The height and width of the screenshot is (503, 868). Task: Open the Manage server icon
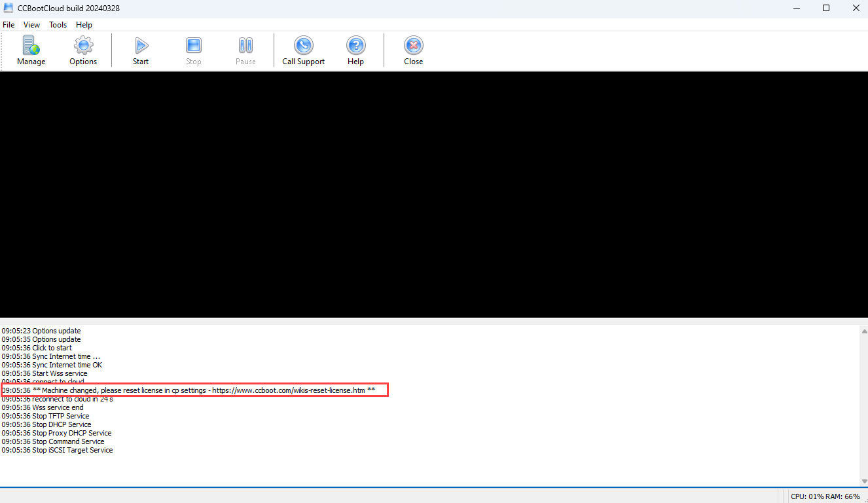[31, 46]
